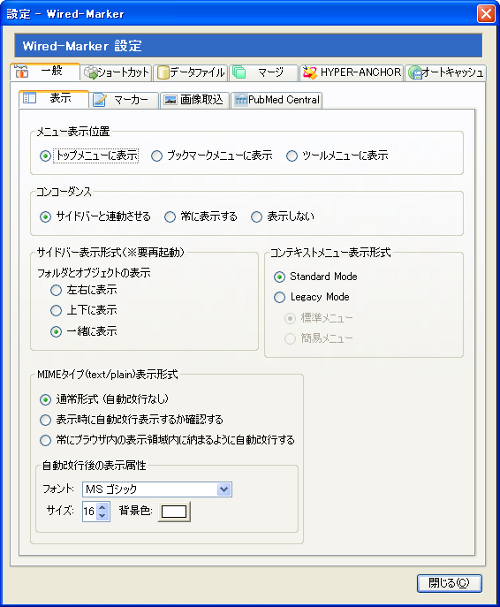Open the マーカー sub-tab
The height and width of the screenshot is (607, 500).
pos(124,100)
